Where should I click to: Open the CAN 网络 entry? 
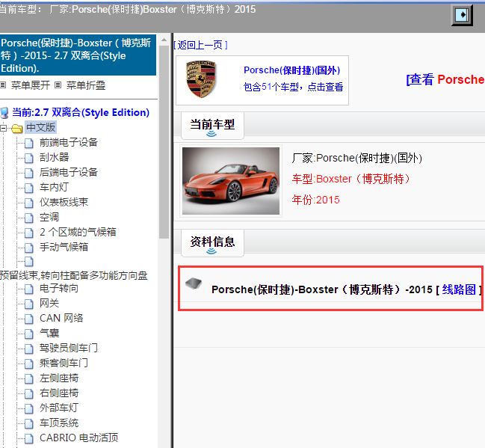coord(61,318)
